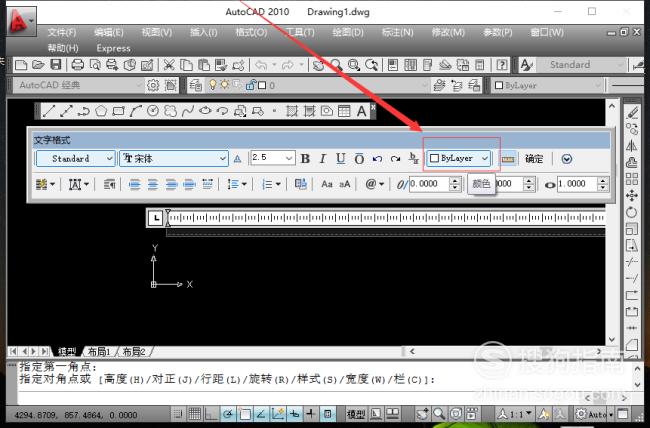Click the Plot printer icon
The height and width of the screenshot is (428, 650).
78,65
